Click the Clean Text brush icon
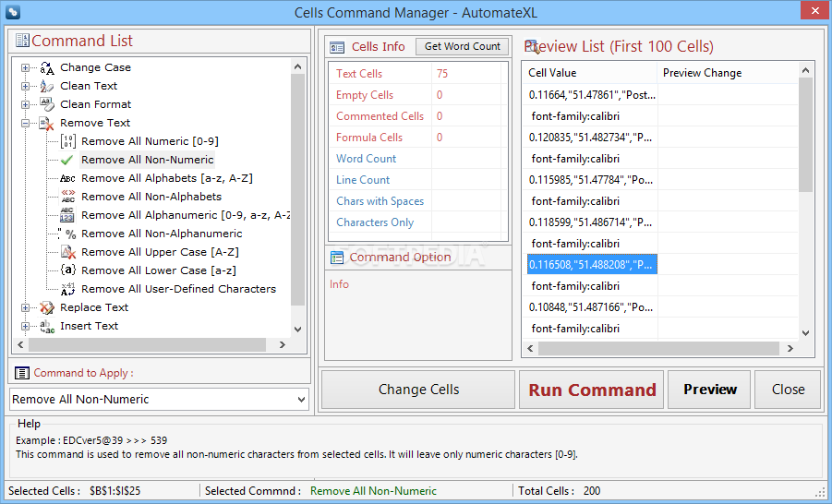 [x=47, y=86]
